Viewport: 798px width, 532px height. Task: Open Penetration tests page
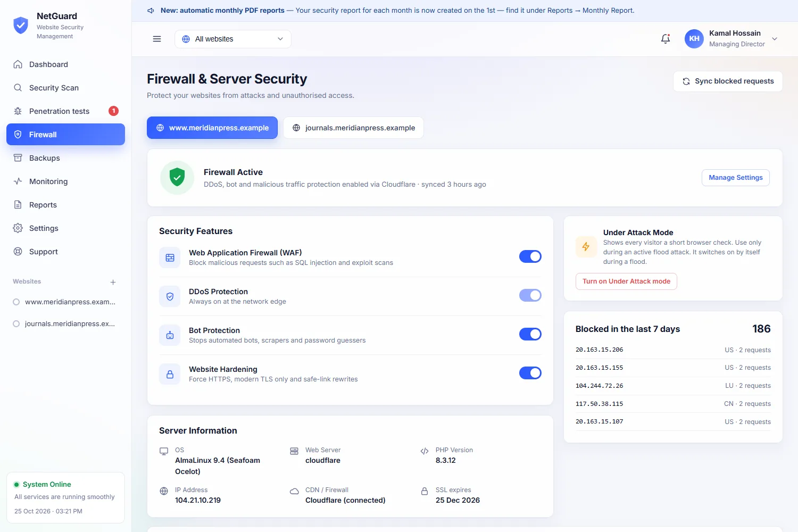pos(65,111)
